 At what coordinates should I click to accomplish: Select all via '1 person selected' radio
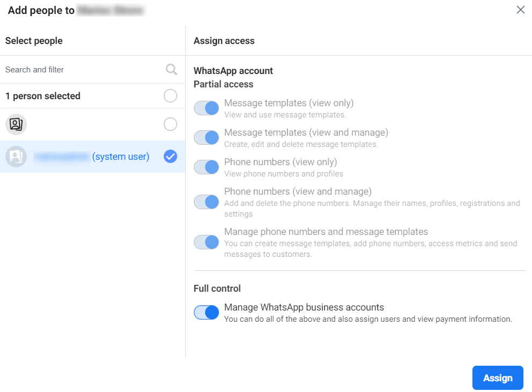[x=170, y=96]
